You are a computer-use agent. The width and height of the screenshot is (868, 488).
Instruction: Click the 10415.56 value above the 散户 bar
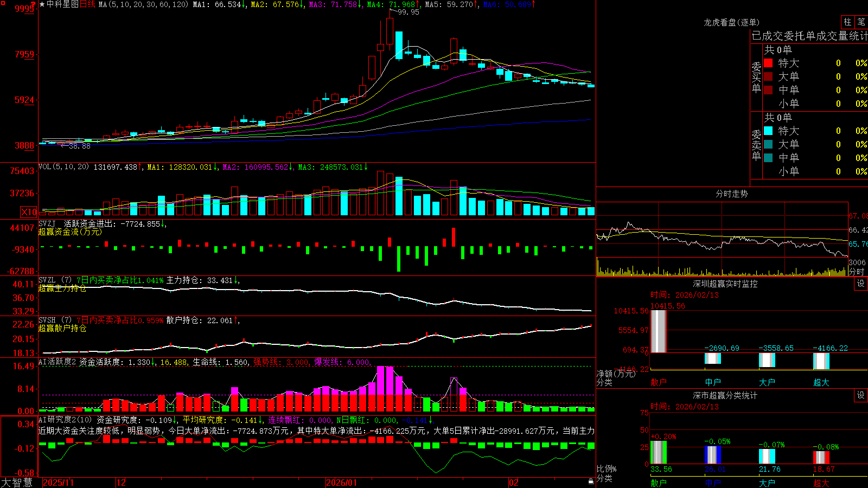[x=668, y=306]
